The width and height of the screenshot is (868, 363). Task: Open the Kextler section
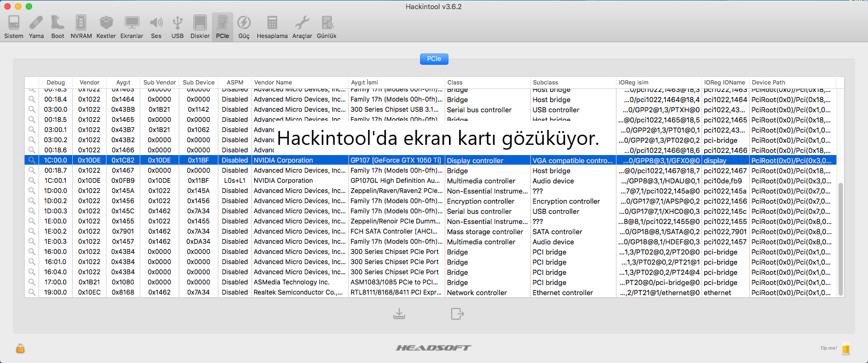(x=106, y=27)
